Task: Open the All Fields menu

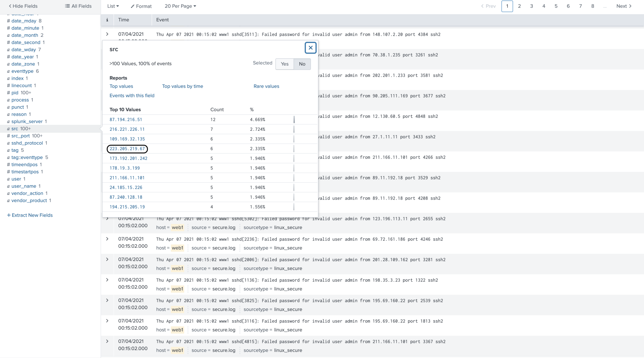Action: (78, 6)
